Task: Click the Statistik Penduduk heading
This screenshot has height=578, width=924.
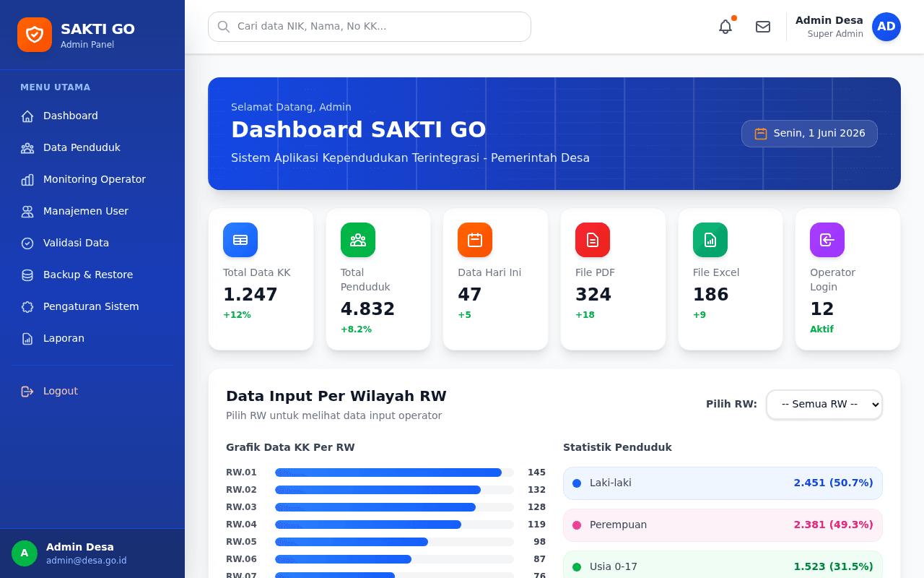Action: coord(617,448)
